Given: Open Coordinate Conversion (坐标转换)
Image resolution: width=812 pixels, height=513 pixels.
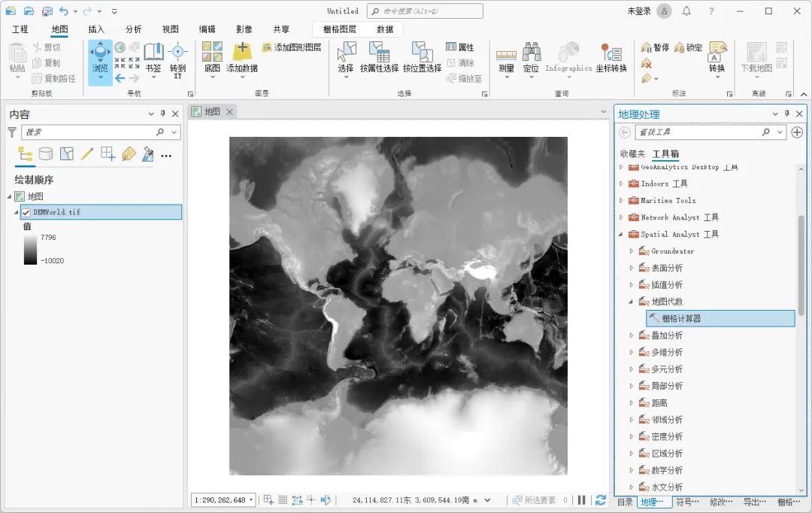Looking at the screenshot, I should 611,57.
